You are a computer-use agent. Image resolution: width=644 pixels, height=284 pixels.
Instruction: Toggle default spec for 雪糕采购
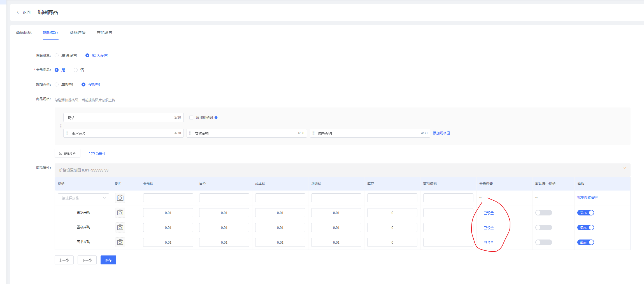(x=543, y=227)
